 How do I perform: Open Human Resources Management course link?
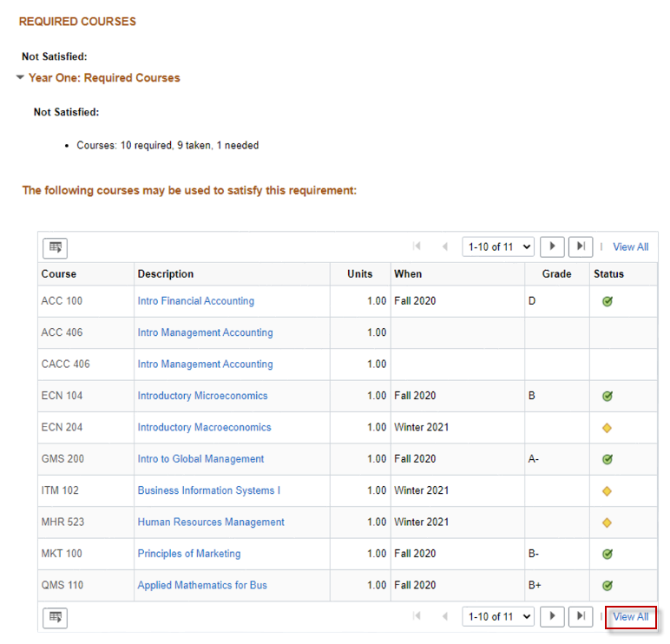(211, 522)
